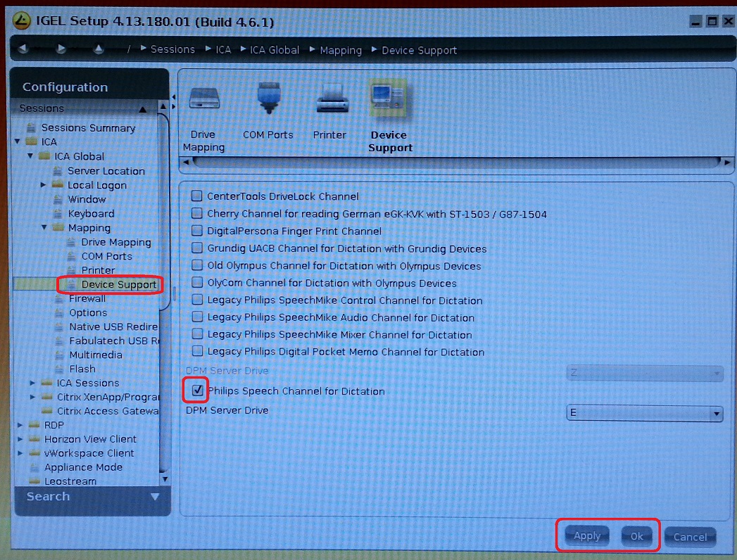Enable Legacy Philips Digital Pocket Memo checkbox
737x560 pixels.
197,351
